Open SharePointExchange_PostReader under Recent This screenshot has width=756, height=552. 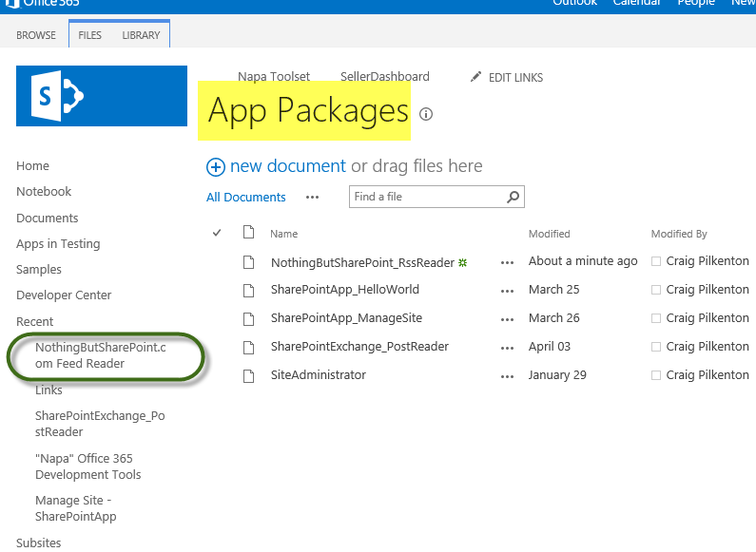[100, 424]
